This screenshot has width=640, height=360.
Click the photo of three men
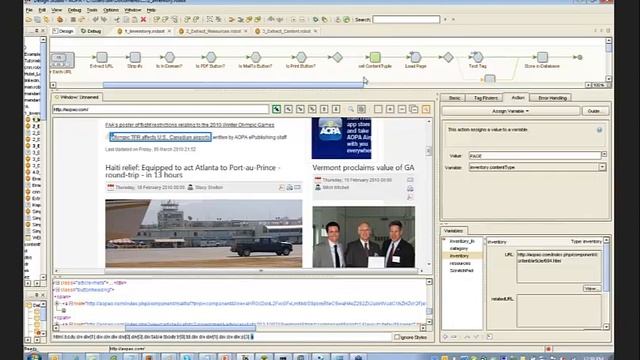pos(364,237)
